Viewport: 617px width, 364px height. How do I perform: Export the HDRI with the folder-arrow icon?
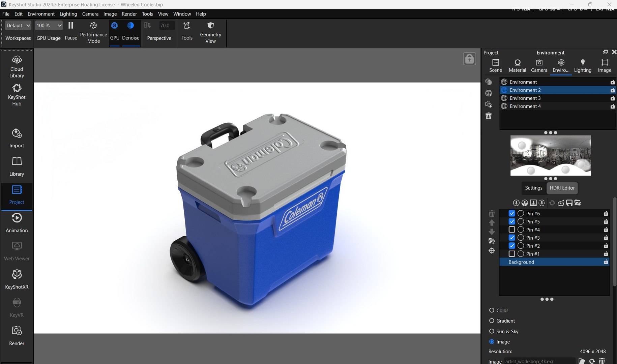578,203
